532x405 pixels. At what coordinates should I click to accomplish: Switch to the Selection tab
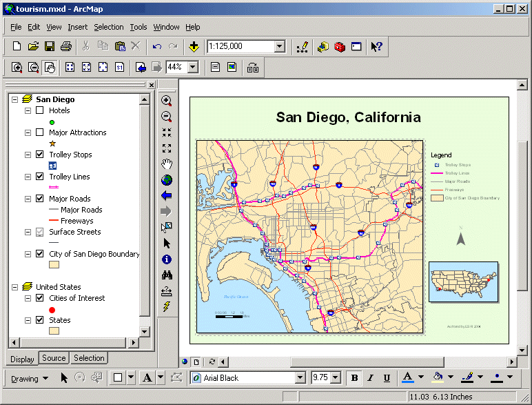(89, 358)
